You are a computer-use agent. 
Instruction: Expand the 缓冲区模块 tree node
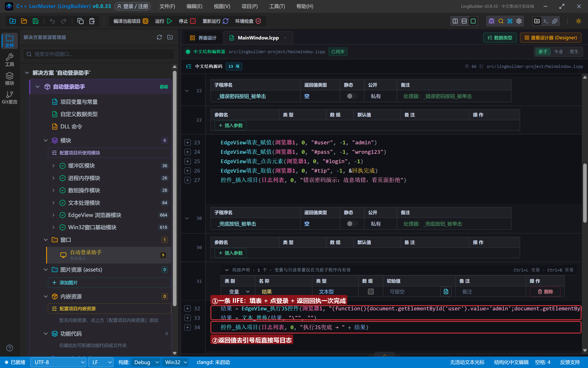tap(54, 166)
